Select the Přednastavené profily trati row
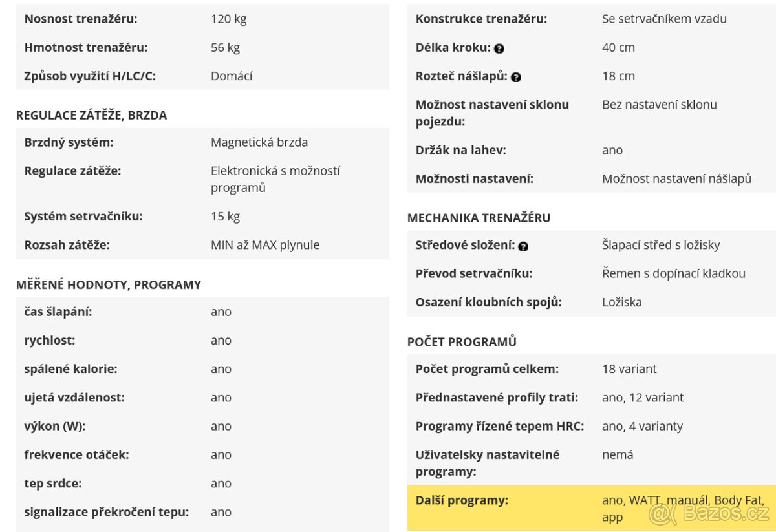This screenshot has height=532, width=776. click(x=592, y=398)
